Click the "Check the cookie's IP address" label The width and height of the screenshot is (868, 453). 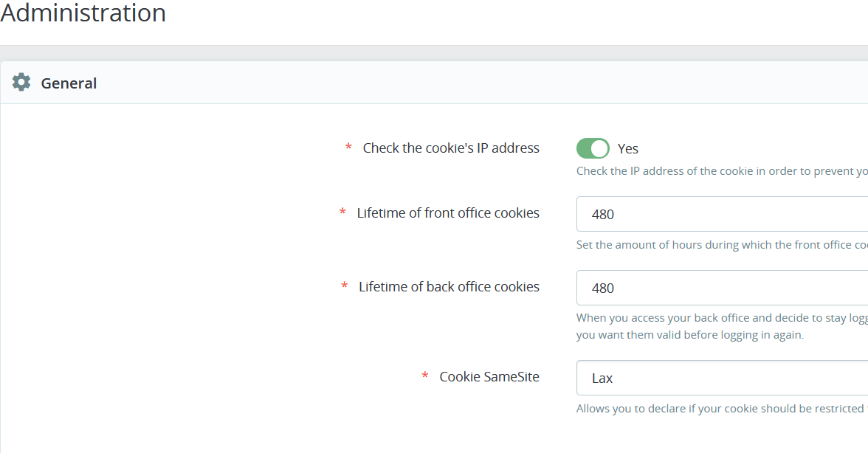coord(451,148)
